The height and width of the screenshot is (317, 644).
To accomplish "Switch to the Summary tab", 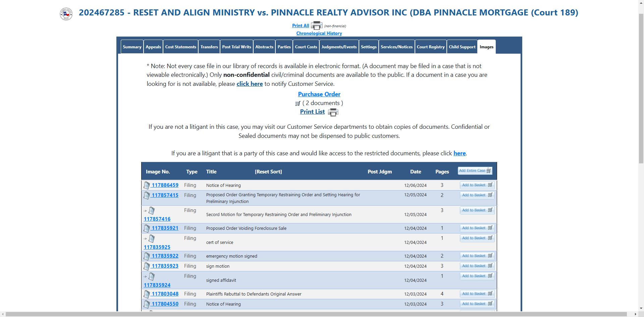I will (x=132, y=47).
